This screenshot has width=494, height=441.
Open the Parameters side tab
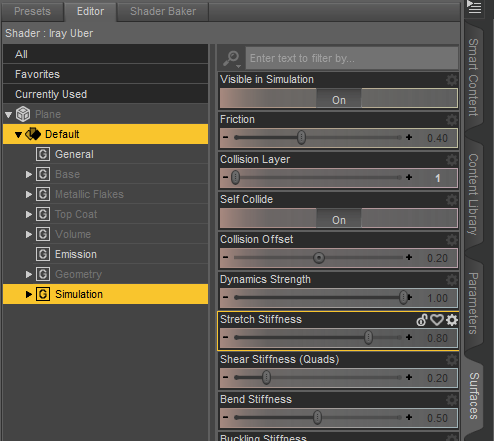coord(474,303)
